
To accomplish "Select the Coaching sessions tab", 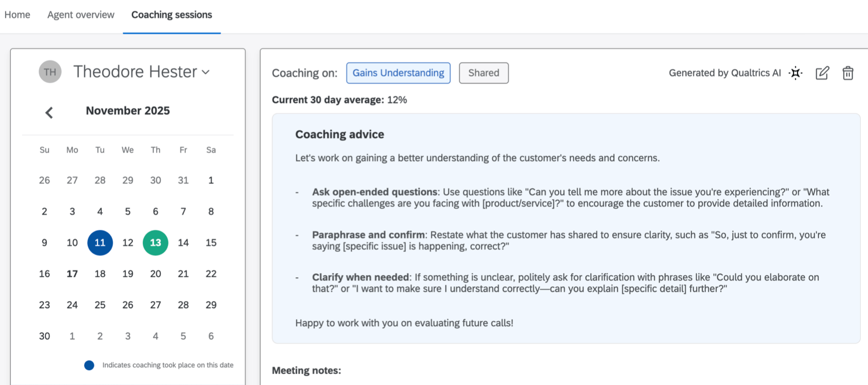I will pos(172,15).
